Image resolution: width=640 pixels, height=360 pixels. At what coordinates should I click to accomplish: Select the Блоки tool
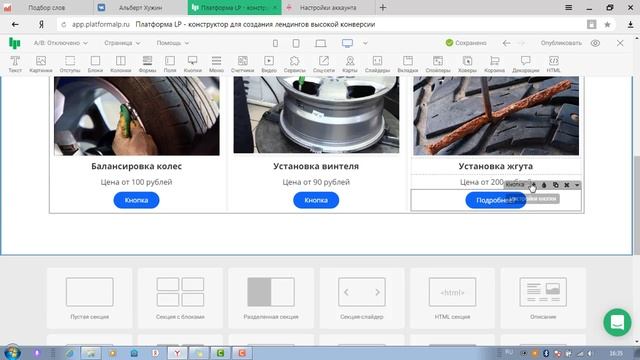pyautogui.click(x=95, y=64)
